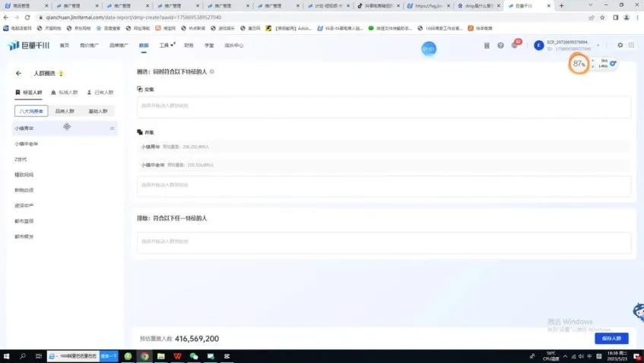Click the back arrow beside 人群圈选
The height and width of the screenshot is (363, 644).
(18, 74)
